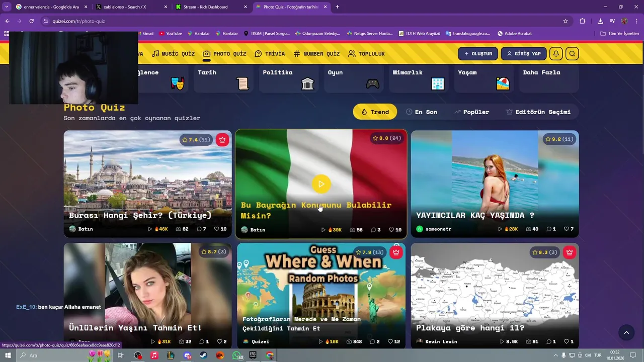This screenshot has width=644, height=362.
Task: Click the scroll-to-top arrow button
Action: pos(626,332)
